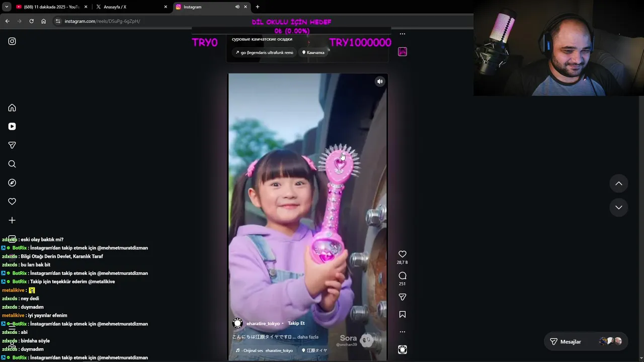Close the YouTube browser tab

(x=86, y=7)
